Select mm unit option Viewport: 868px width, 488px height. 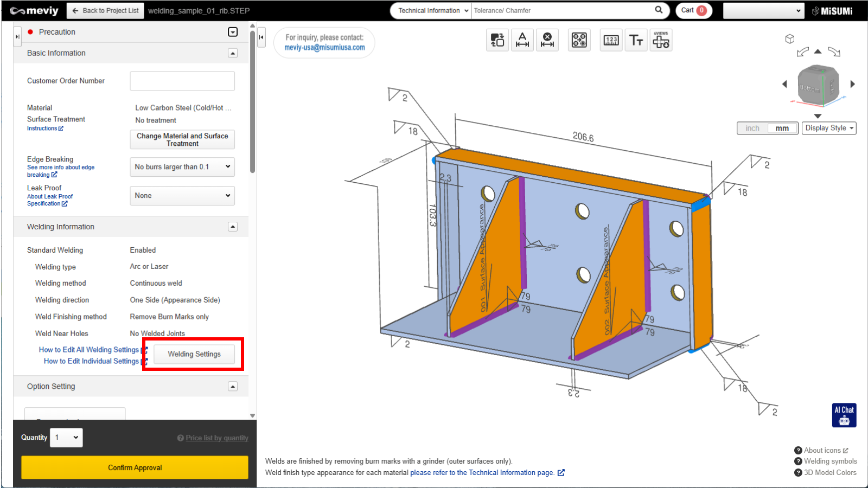[x=782, y=129]
